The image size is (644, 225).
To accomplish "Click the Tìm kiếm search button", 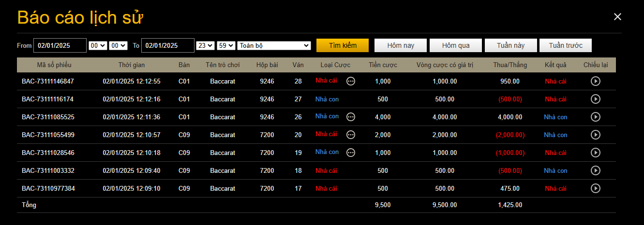I will pyautogui.click(x=343, y=45).
